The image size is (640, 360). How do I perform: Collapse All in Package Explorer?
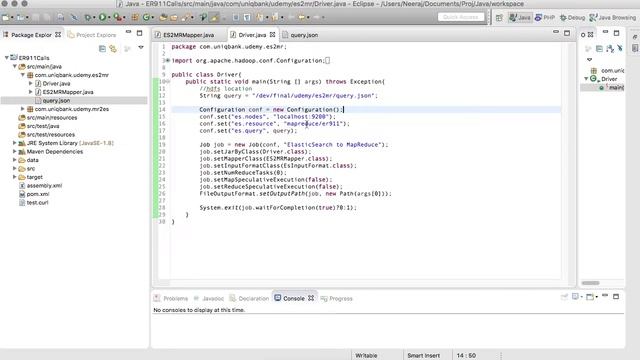pyautogui.click(x=102, y=49)
